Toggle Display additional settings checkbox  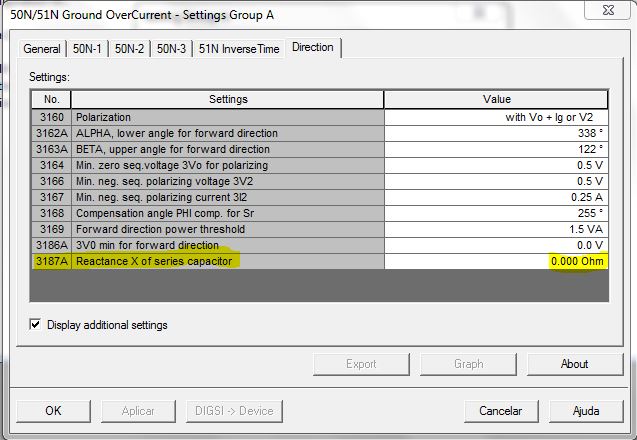[36, 325]
